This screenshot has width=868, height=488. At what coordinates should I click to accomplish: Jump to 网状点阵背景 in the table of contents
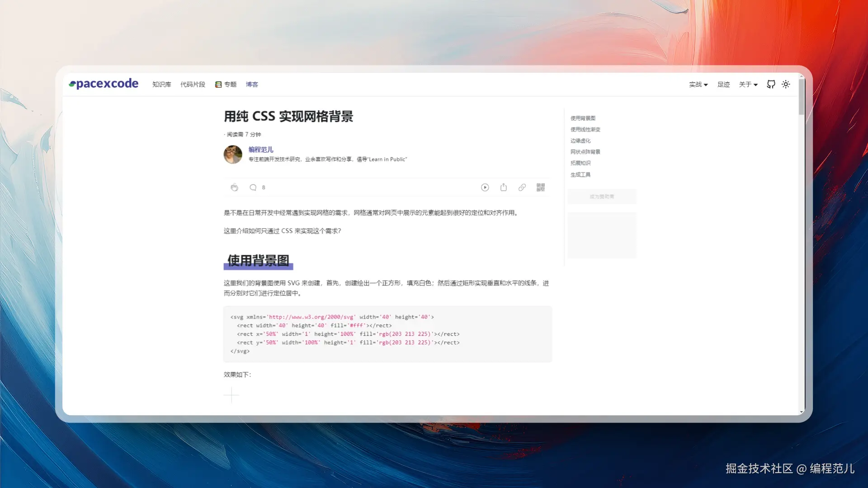[x=585, y=152]
